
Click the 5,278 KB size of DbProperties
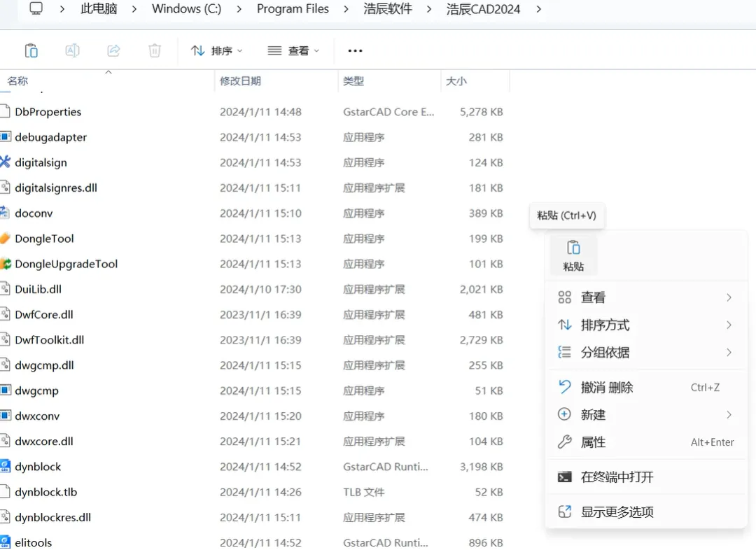point(481,112)
